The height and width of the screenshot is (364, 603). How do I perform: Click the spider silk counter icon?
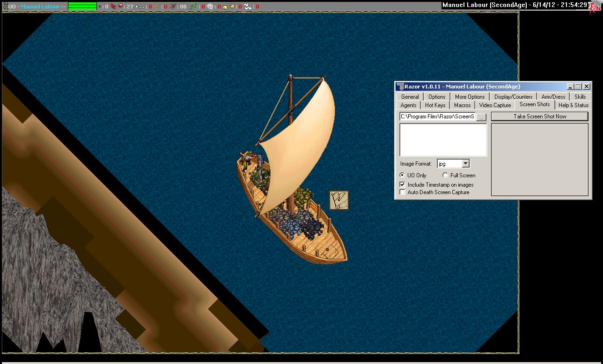pyautogui.click(x=210, y=7)
